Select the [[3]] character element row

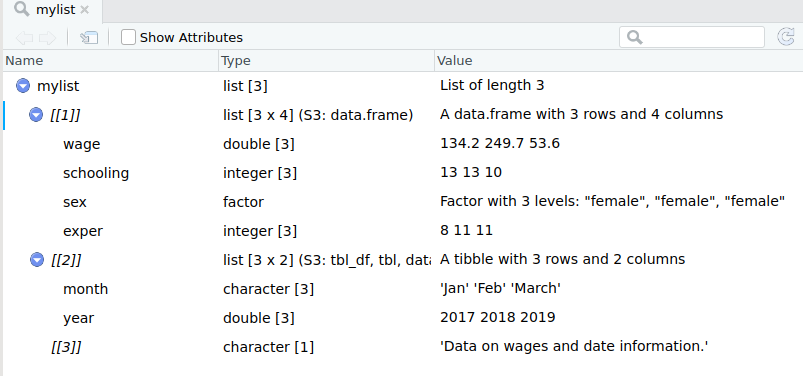click(x=403, y=347)
